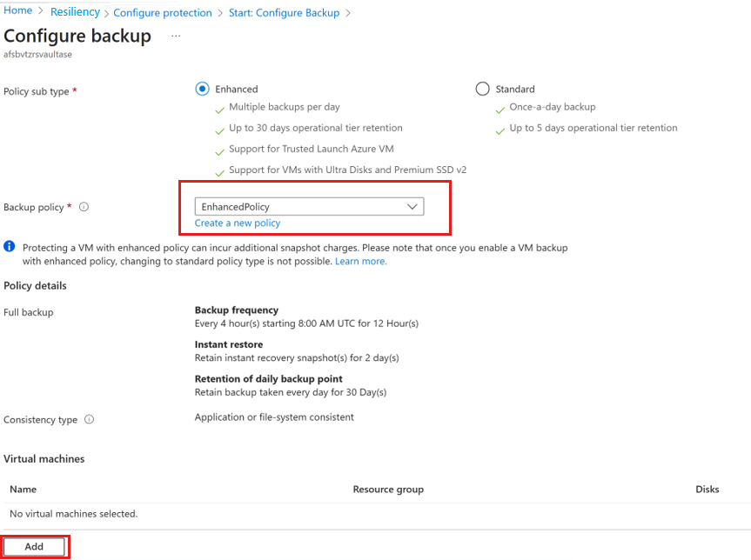Select the Enhanced policy sub type
This screenshot has width=751, height=560.
(x=203, y=89)
